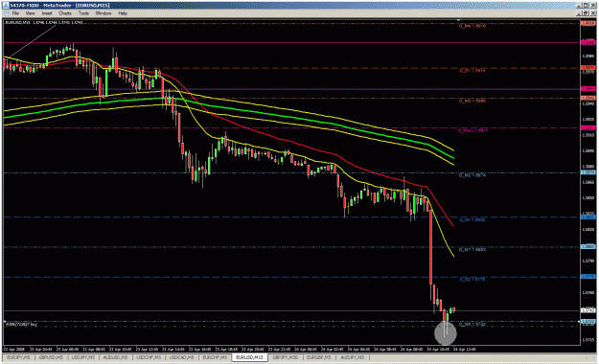Switch to the USDCHF,M5 chart tab
599x364 pixels.
click(x=149, y=357)
